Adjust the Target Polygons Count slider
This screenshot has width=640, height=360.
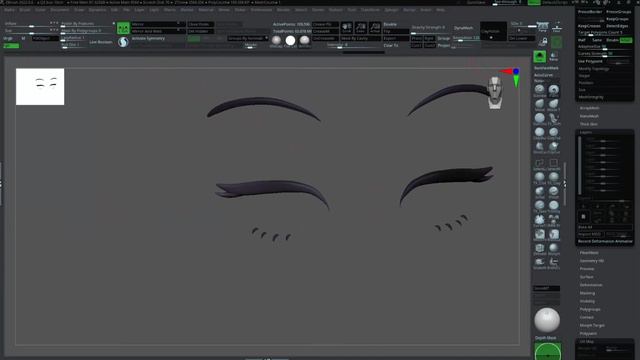605,33
